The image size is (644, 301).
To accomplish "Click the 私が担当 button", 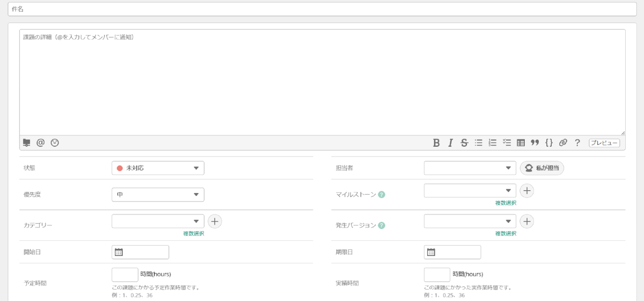I will click(542, 168).
